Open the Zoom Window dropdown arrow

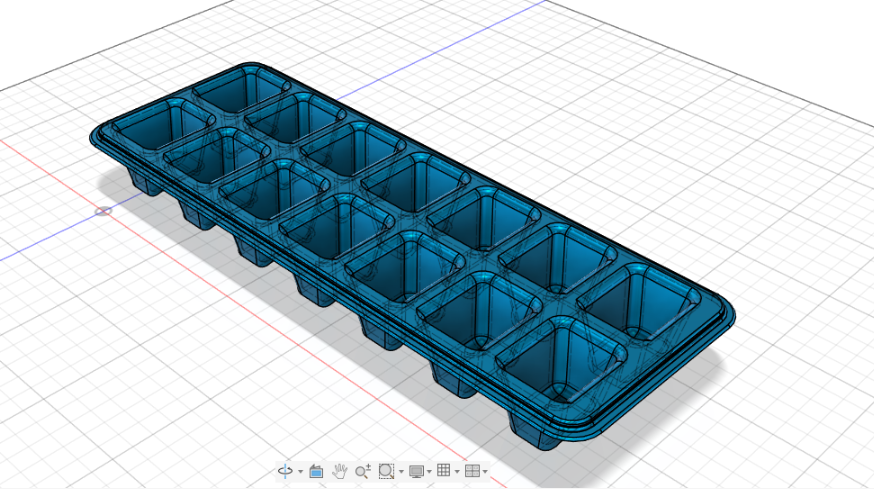click(401, 472)
